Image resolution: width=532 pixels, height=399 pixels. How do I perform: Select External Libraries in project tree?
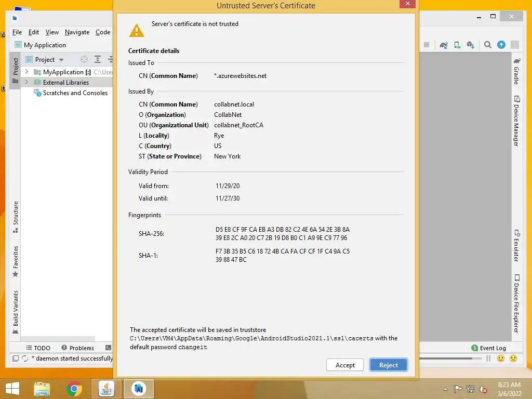pos(66,83)
